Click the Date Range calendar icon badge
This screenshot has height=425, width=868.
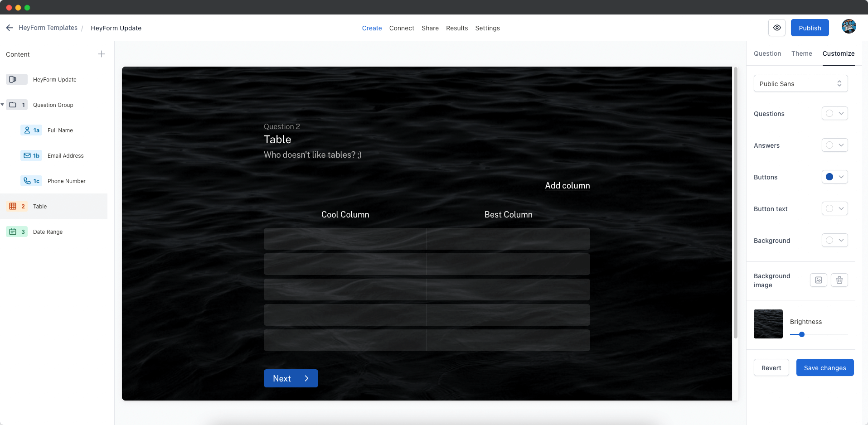[17, 232]
